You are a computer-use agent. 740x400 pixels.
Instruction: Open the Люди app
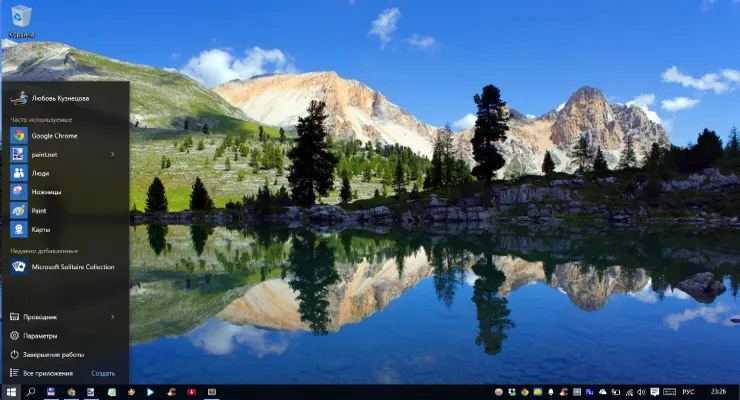click(66, 173)
